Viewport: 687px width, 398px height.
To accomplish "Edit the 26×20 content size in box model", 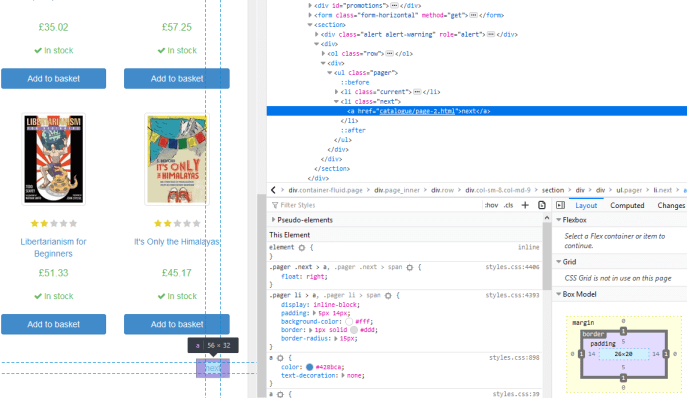I will [623, 354].
